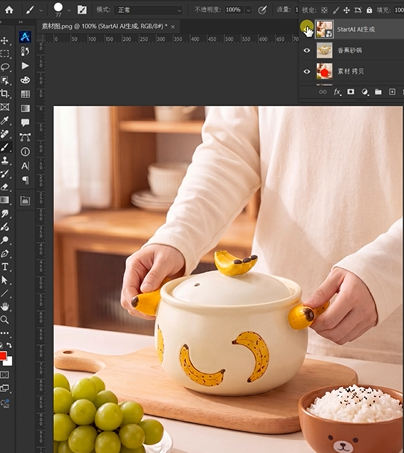Screen dimensions: 404x453
Task: Select the Lasso tool
Action: (5, 67)
